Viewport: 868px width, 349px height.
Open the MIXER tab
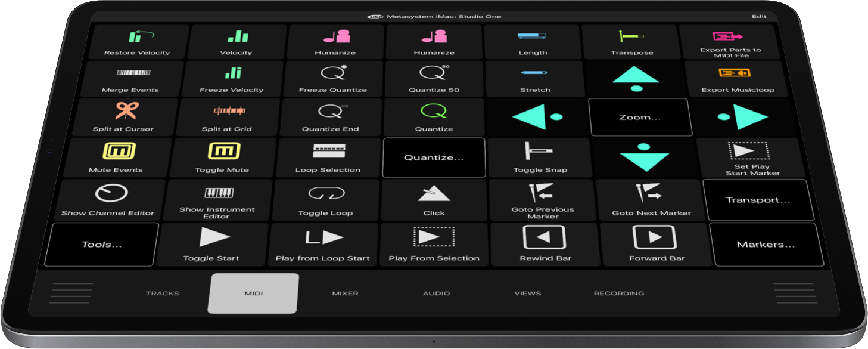(345, 294)
